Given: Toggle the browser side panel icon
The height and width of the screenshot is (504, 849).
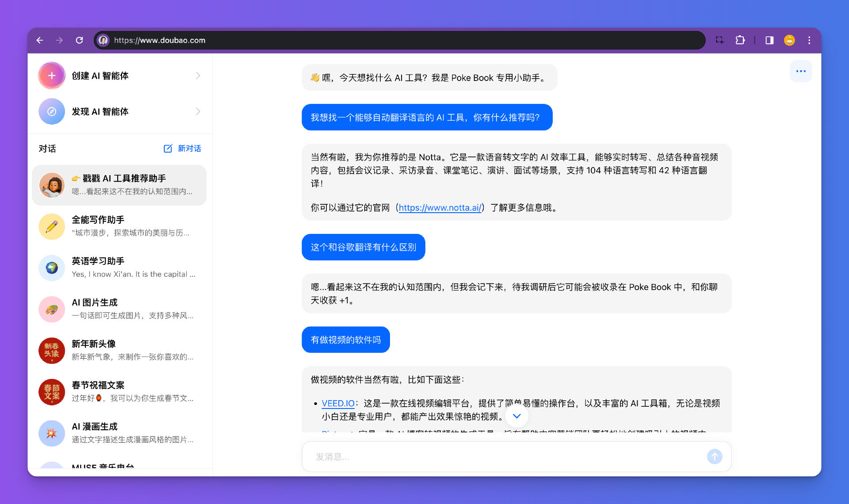Looking at the screenshot, I should [769, 40].
